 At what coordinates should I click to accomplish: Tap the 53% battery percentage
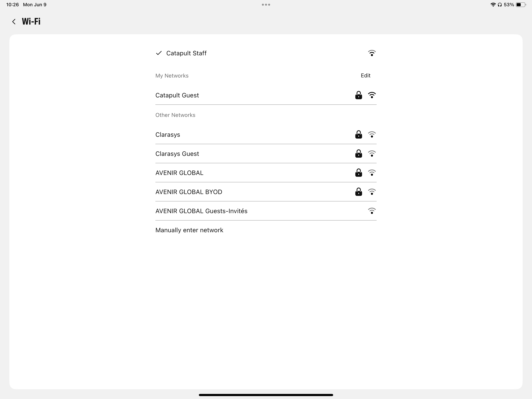(x=509, y=4)
